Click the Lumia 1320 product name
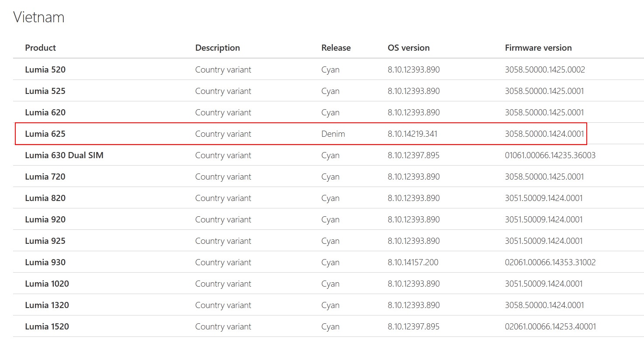 [x=47, y=305]
